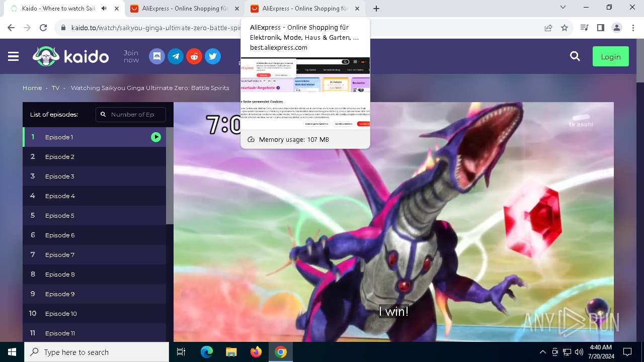The height and width of the screenshot is (362, 644).
Task: Select Episode 11 in the list
Action: (x=94, y=333)
